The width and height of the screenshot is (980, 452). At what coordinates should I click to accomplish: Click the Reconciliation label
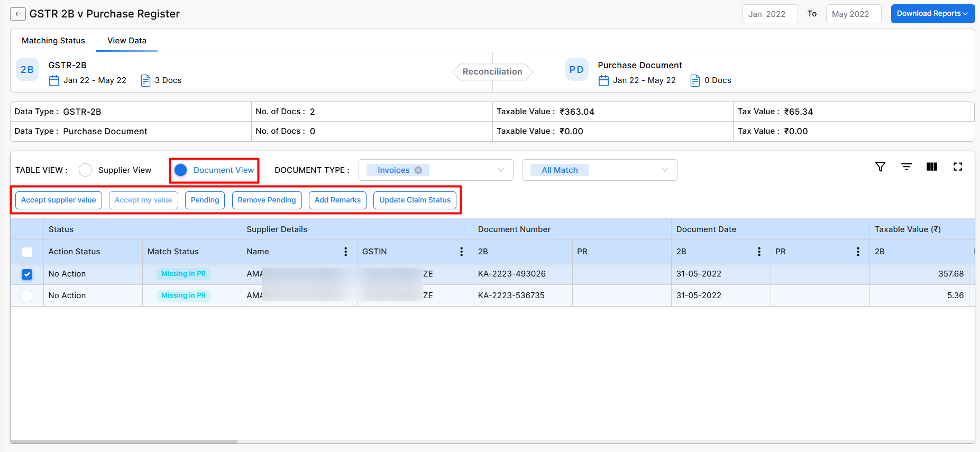[x=492, y=72]
